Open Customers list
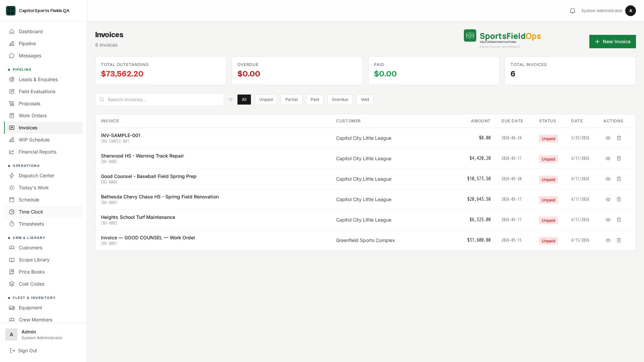The width and height of the screenshot is (644, 362). (x=43, y=248)
